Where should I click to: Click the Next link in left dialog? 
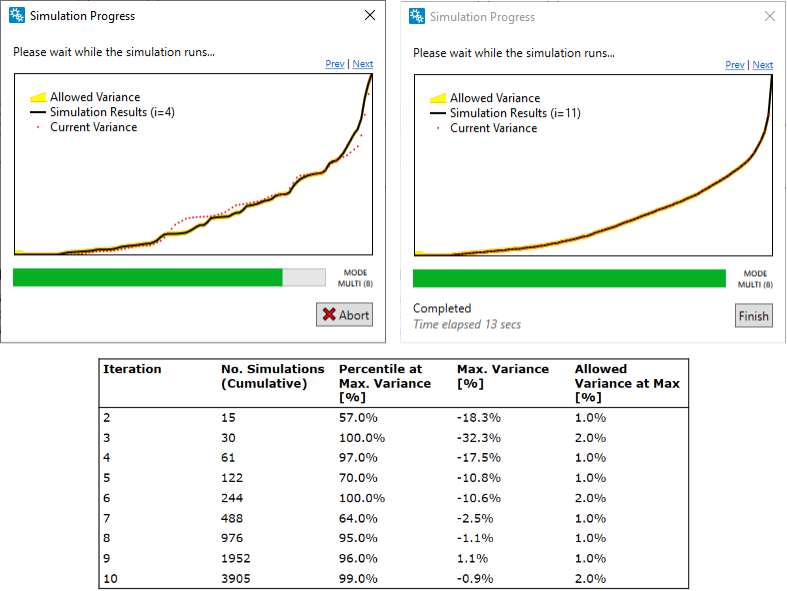click(363, 64)
